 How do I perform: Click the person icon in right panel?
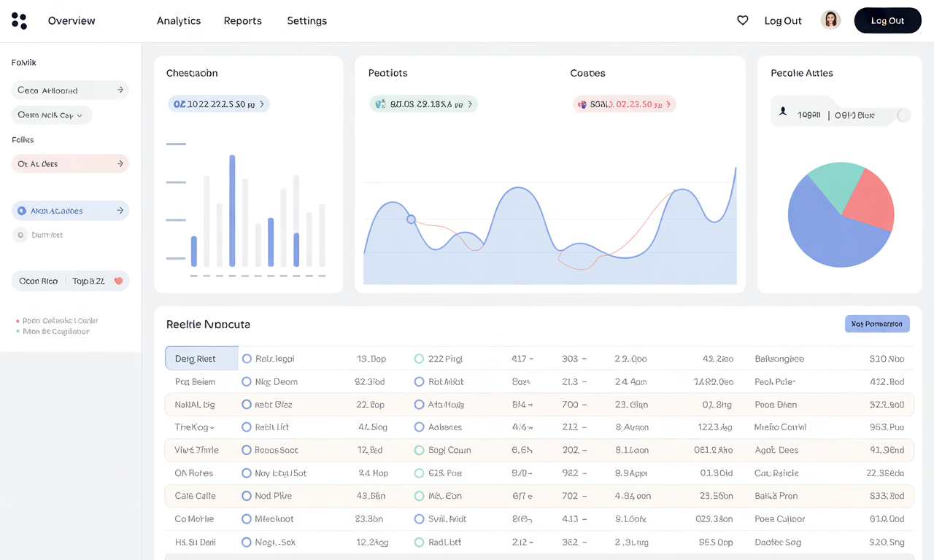(x=783, y=112)
